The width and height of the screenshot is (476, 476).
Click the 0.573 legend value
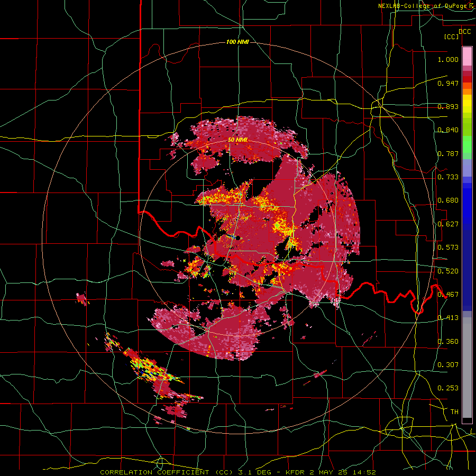coord(448,248)
